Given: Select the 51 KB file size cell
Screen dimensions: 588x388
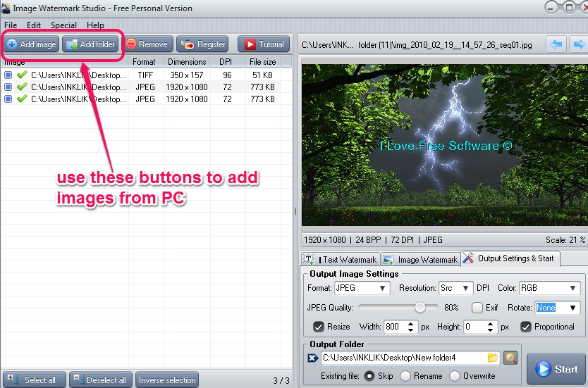Looking at the screenshot, I should click(x=263, y=75).
